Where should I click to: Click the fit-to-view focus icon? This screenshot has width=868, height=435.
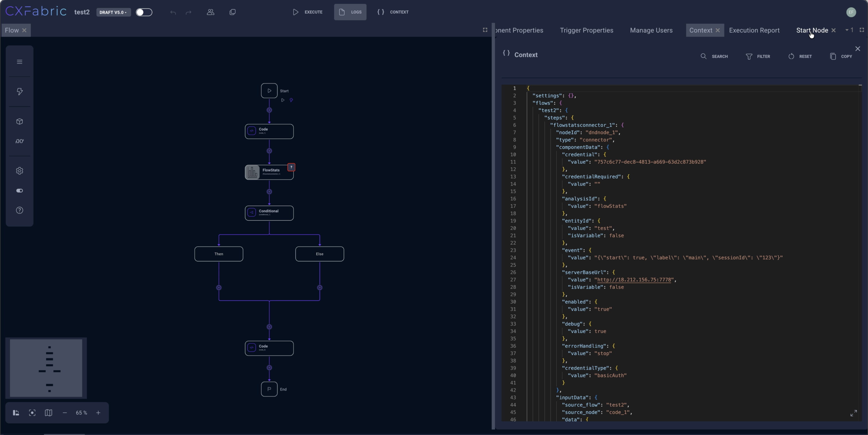32,413
